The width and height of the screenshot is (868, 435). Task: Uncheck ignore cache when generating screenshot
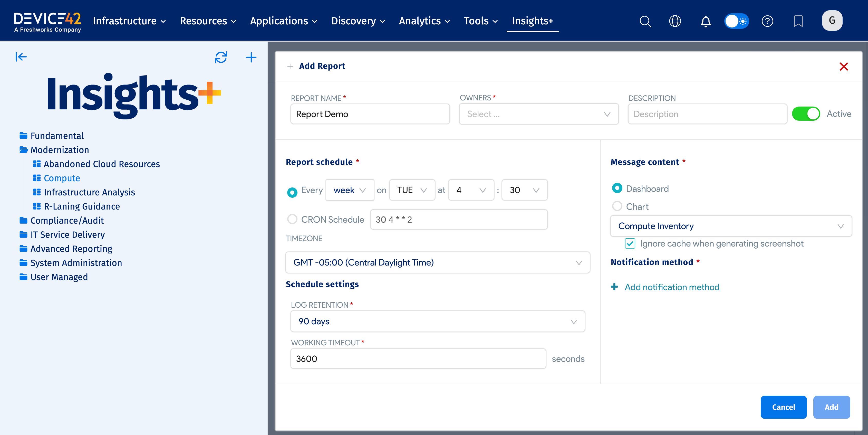pyautogui.click(x=630, y=243)
